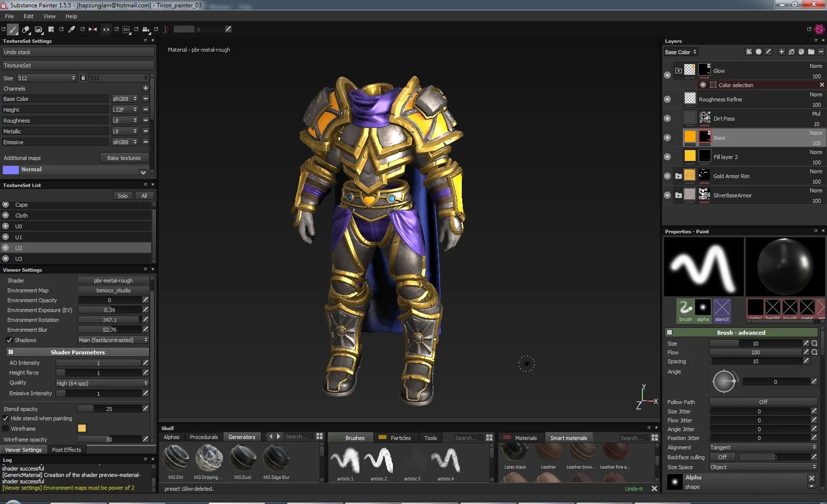
Task: Switch to the Procedurals shelf tab
Action: click(204, 437)
